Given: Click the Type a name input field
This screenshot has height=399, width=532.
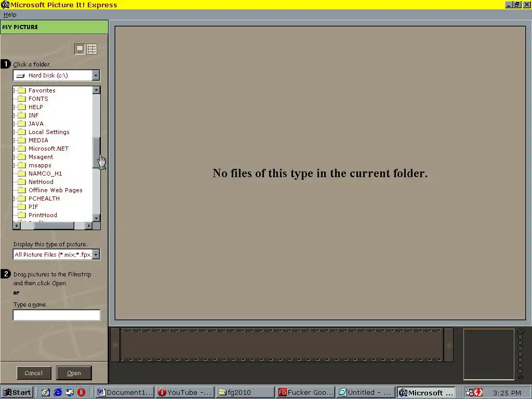Looking at the screenshot, I should pos(57,315).
